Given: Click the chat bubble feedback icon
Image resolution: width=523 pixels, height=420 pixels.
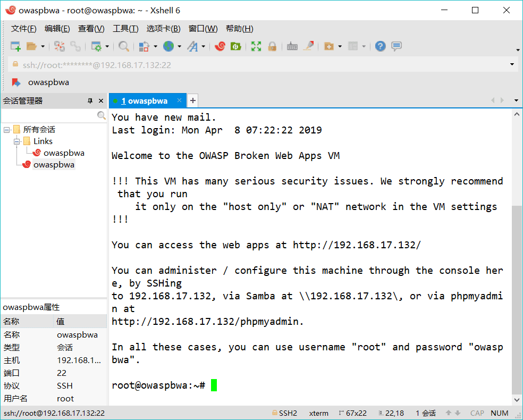Looking at the screenshot, I should [397, 46].
